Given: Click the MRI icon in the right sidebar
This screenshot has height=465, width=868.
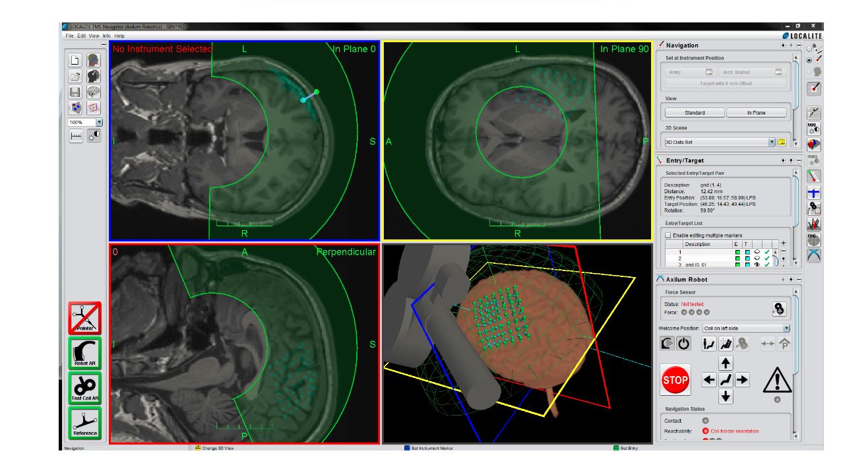Looking at the screenshot, I should pos(814,128).
